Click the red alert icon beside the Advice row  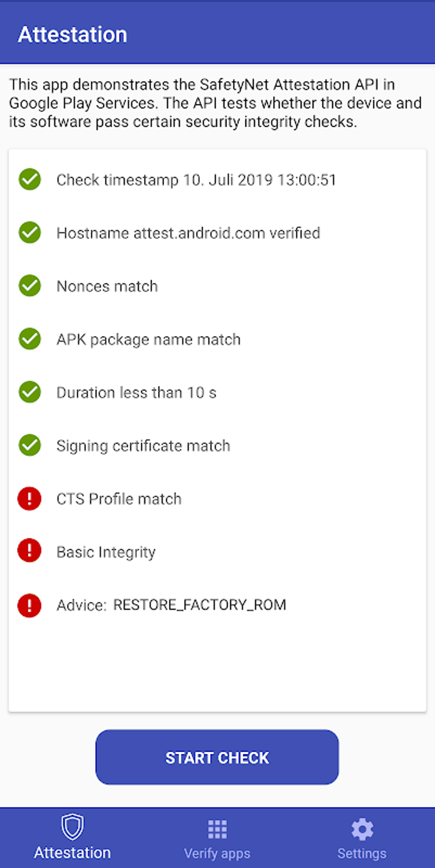(x=29, y=604)
